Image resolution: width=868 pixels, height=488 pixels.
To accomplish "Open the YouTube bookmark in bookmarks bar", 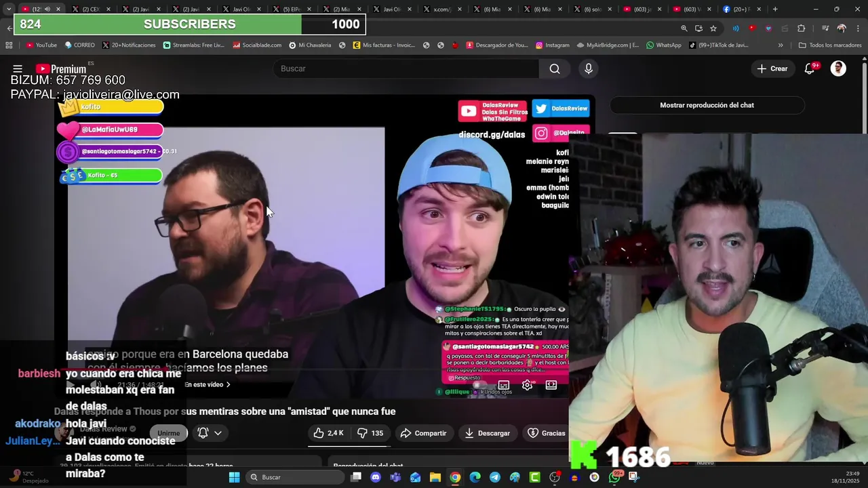I will pos(41,45).
